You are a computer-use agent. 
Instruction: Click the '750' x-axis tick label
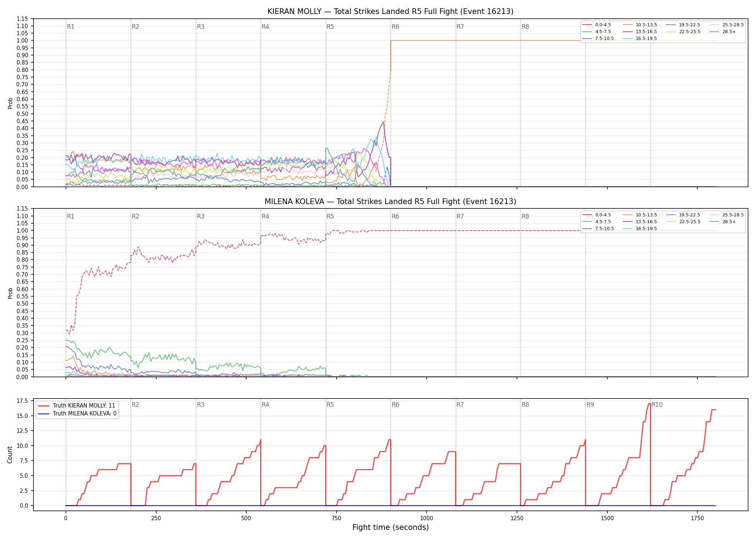(336, 518)
